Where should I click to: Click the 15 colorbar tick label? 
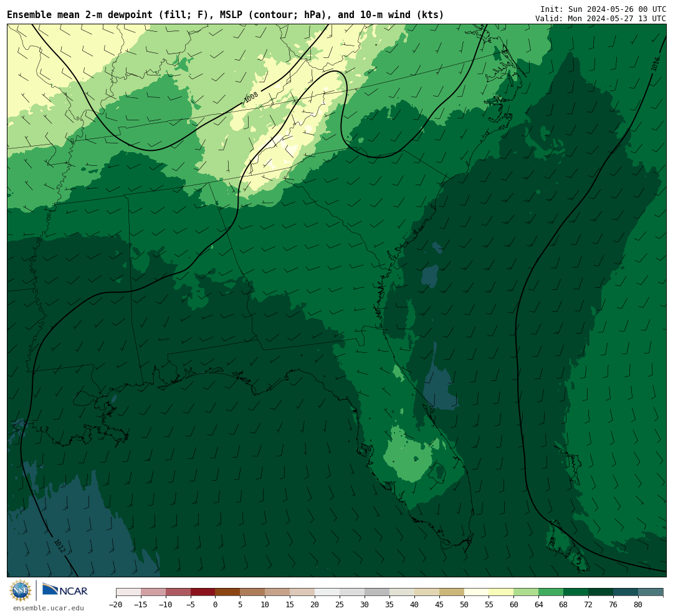click(290, 604)
